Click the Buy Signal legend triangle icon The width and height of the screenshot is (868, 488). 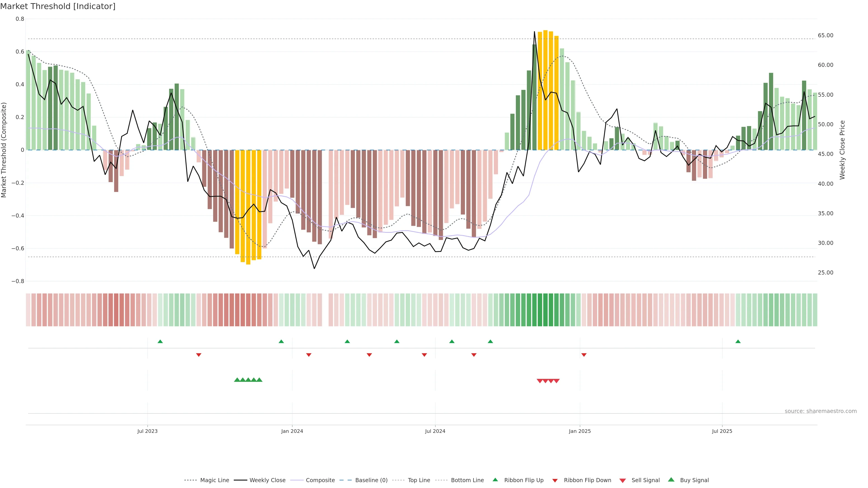pos(671,480)
